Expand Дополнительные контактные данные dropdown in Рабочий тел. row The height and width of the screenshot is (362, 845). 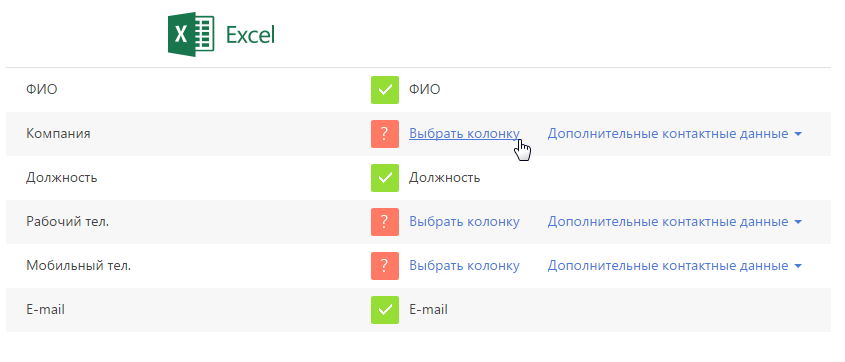pyautogui.click(x=675, y=222)
